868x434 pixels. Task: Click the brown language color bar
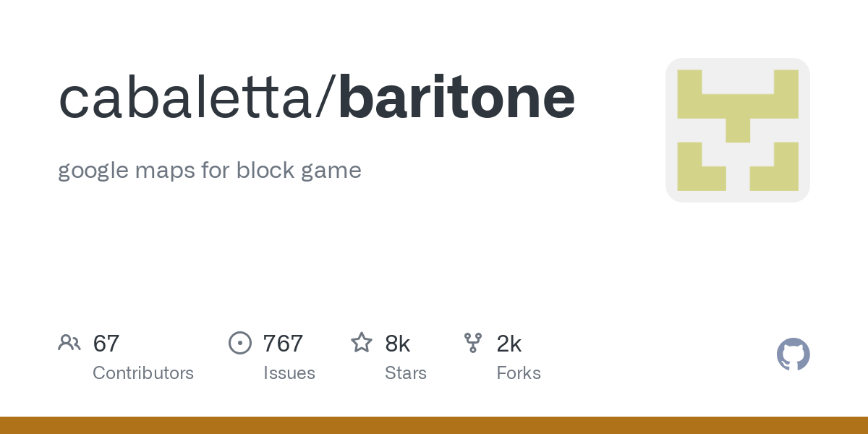[434, 425]
